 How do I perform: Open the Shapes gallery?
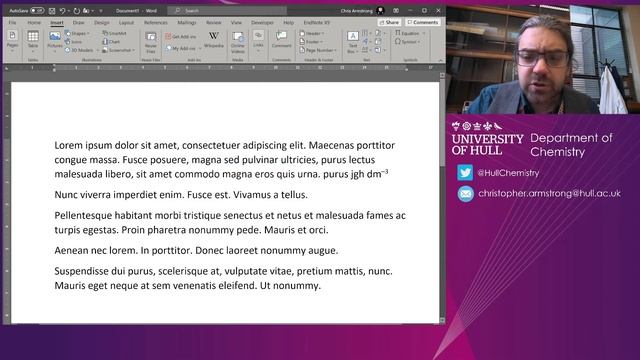(78, 33)
